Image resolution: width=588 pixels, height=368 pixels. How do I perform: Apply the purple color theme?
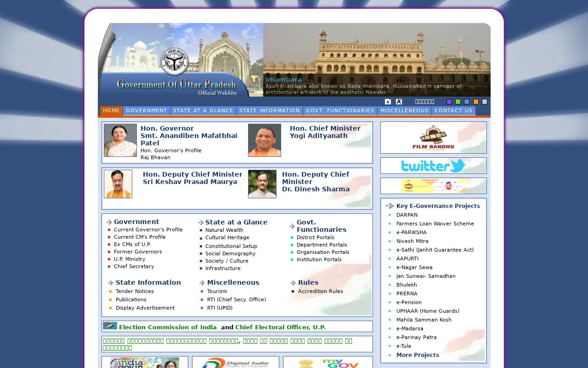449,102
